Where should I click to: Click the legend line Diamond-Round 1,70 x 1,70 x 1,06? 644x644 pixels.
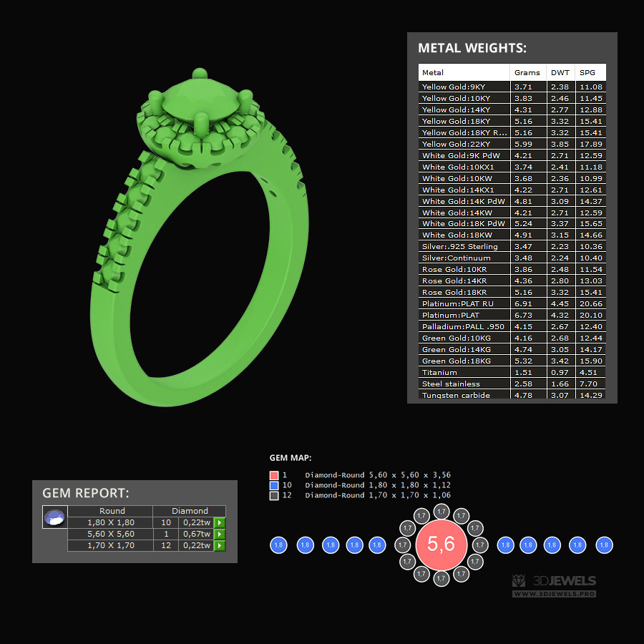pyautogui.click(x=378, y=495)
